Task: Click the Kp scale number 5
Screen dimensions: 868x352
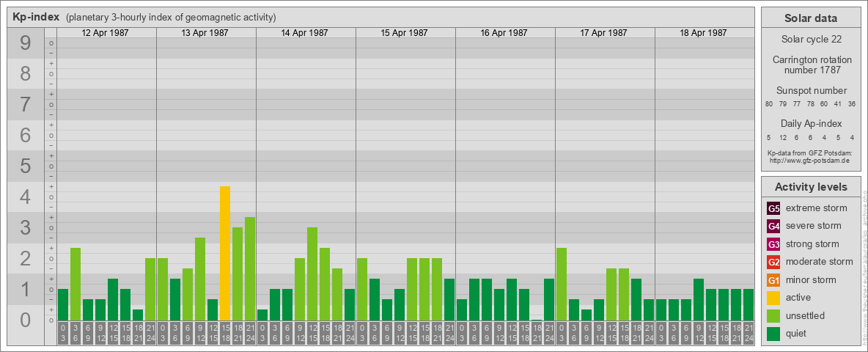Action: coord(26,166)
